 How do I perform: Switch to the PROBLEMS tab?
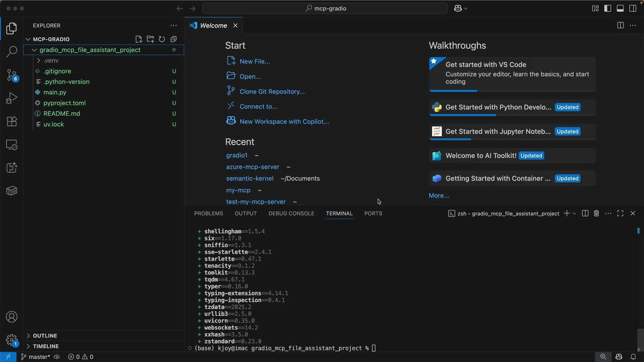pyautogui.click(x=208, y=213)
